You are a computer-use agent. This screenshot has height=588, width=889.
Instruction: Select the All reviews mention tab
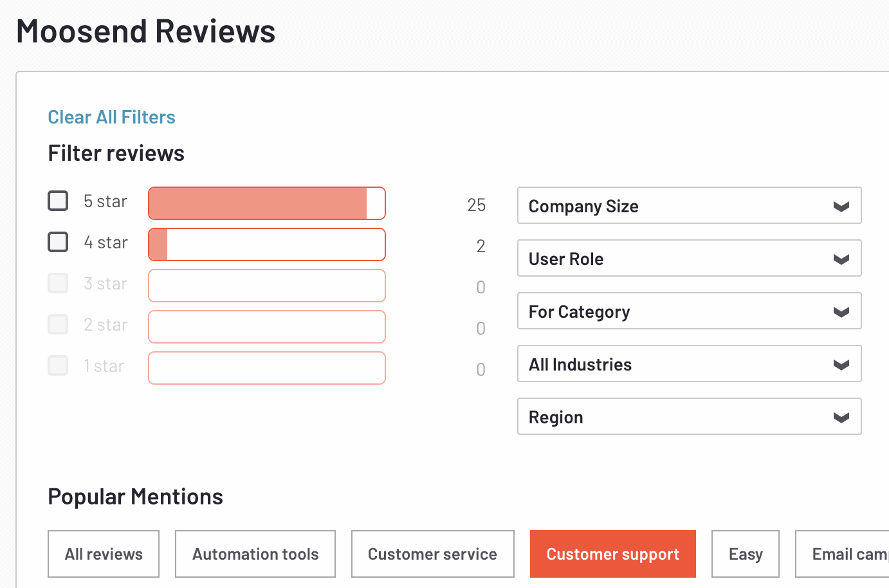[x=103, y=554]
